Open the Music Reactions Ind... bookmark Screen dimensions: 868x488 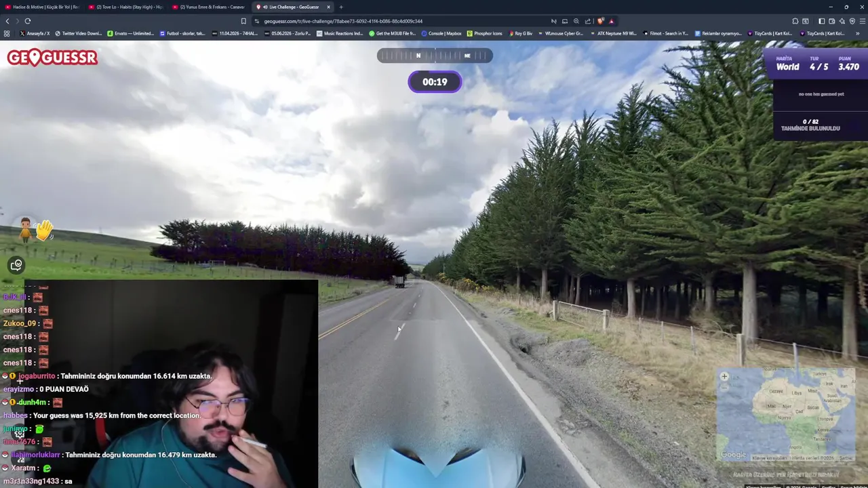[x=340, y=33]
